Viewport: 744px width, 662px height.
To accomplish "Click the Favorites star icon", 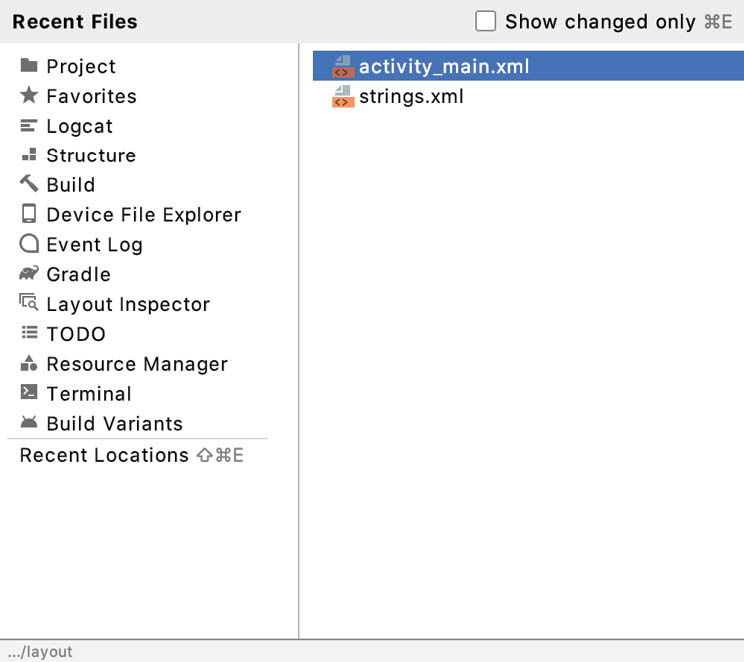I will tap(29, 96).
